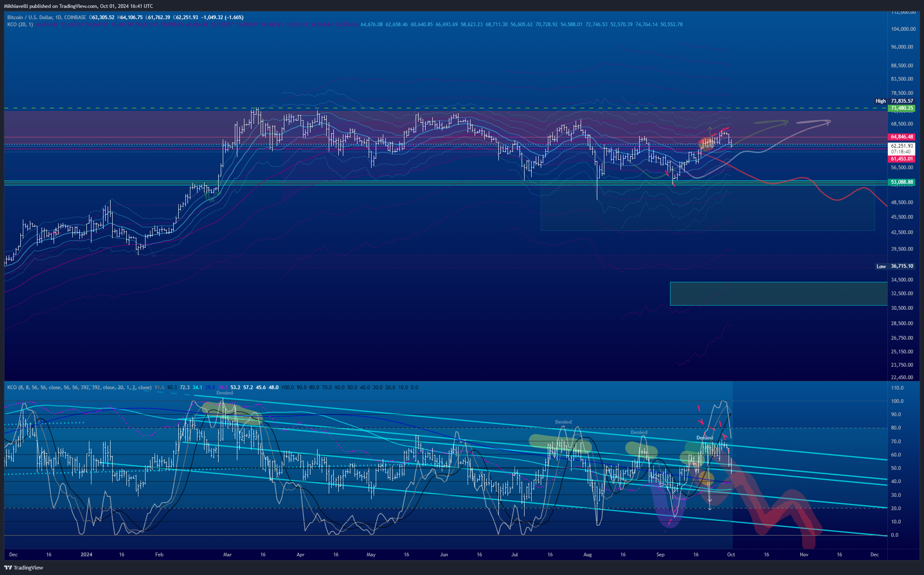This screenshot has width=924, height=575.
Task: Click the KCO value 70,728.92
Action: (x=546, y=25)
